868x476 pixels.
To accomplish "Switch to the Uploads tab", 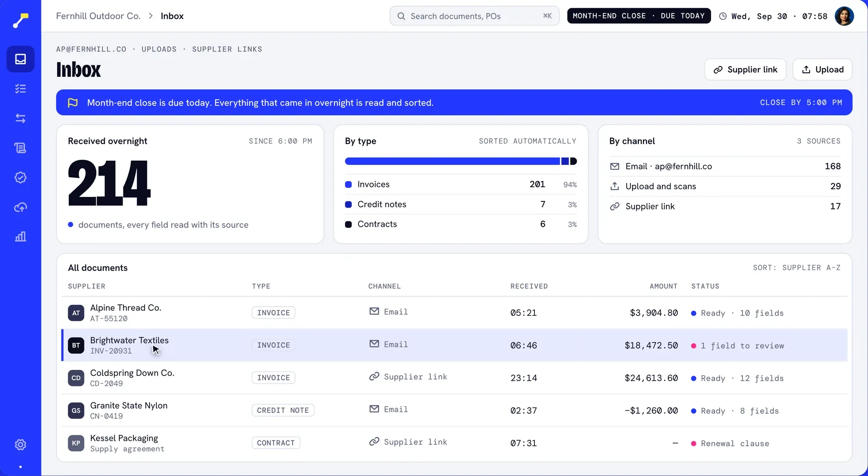I will coord(159,49).
